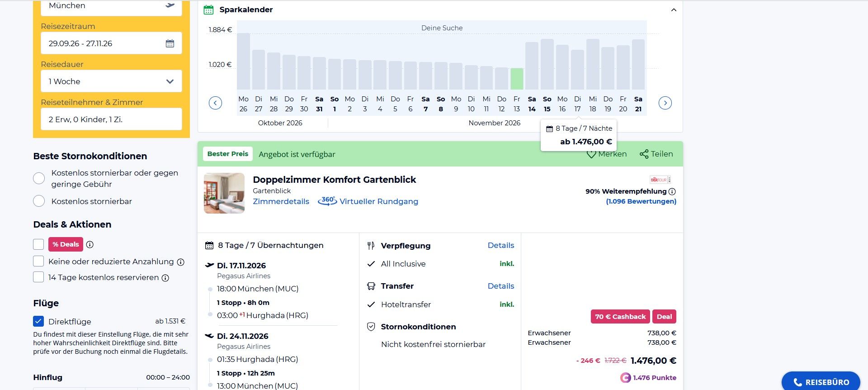The width and height of the screenshot is (868, 390).
Task: Select the 'Kostenlos stornierbar' radio button
Action: (39, 201)
